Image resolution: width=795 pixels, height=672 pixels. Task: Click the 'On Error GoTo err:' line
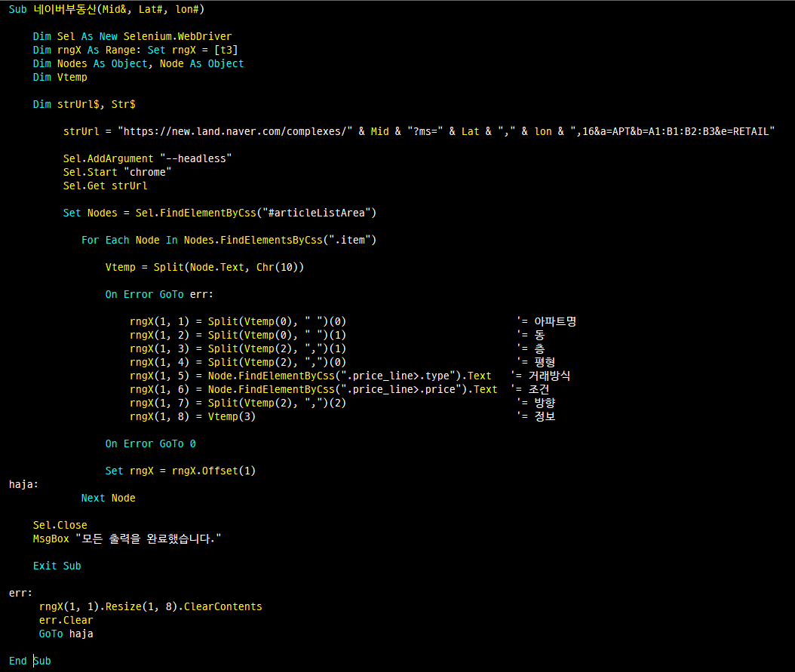point(159,294)
